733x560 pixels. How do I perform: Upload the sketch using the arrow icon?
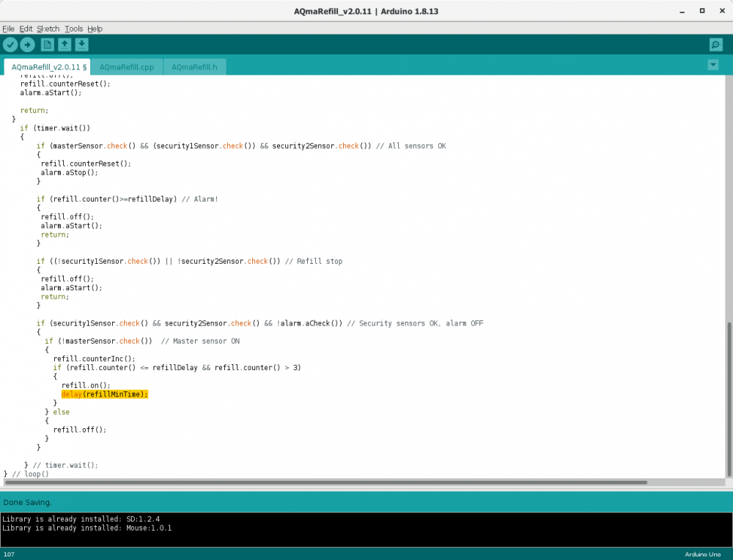[27, 44]
